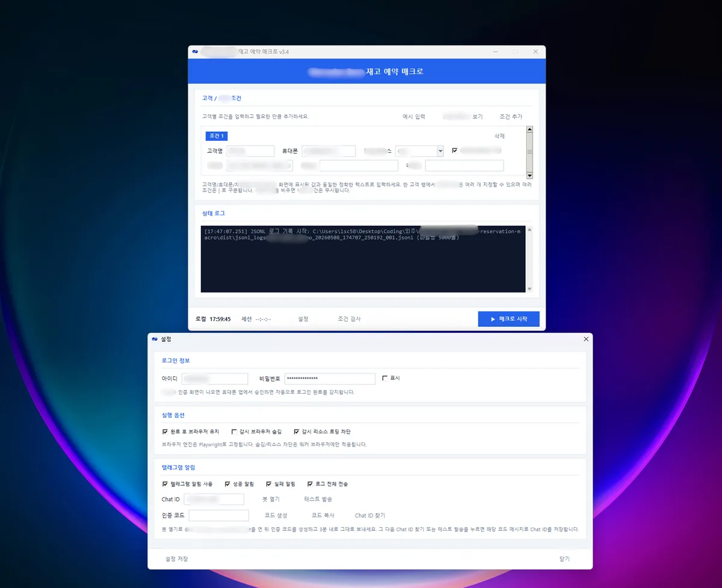Click the middle empty input in 조건 1 second row
The width and height of the screenshot is (722, 588).
(359, 166)
